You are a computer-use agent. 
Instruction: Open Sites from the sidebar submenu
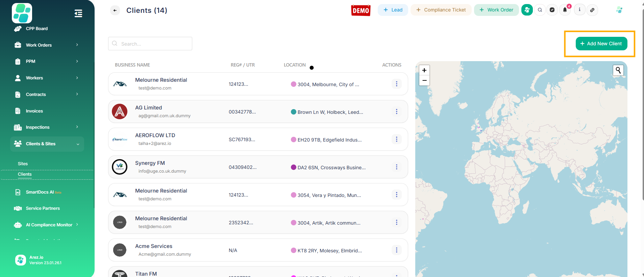click(23, 164)
